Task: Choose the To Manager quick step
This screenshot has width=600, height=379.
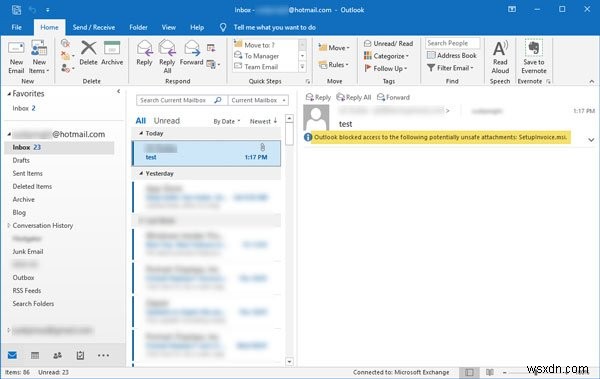Action: pyautogui.click(x=266, y=56)
